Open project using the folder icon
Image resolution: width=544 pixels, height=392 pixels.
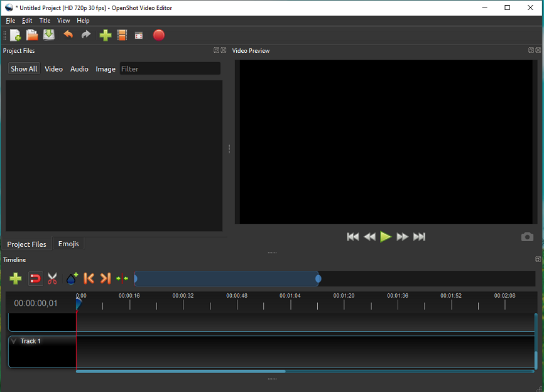pos(32,35)
